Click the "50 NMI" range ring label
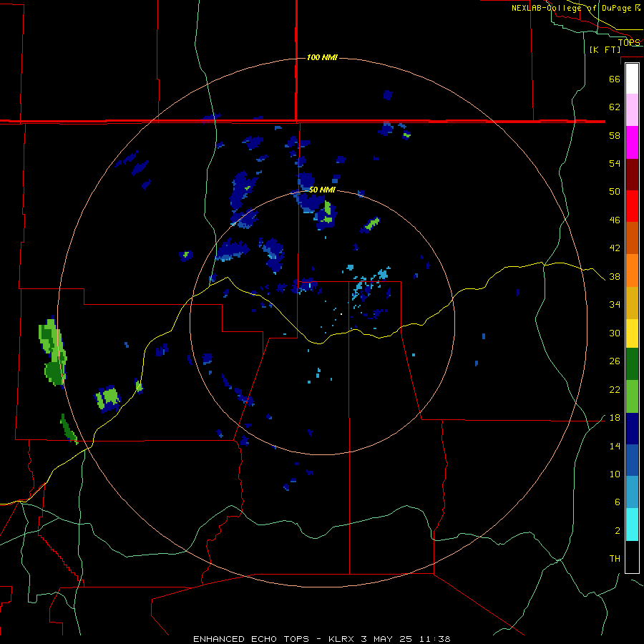The width and height of the screenshot is (644, 644). pyautogui.click(x=322, y=190)
